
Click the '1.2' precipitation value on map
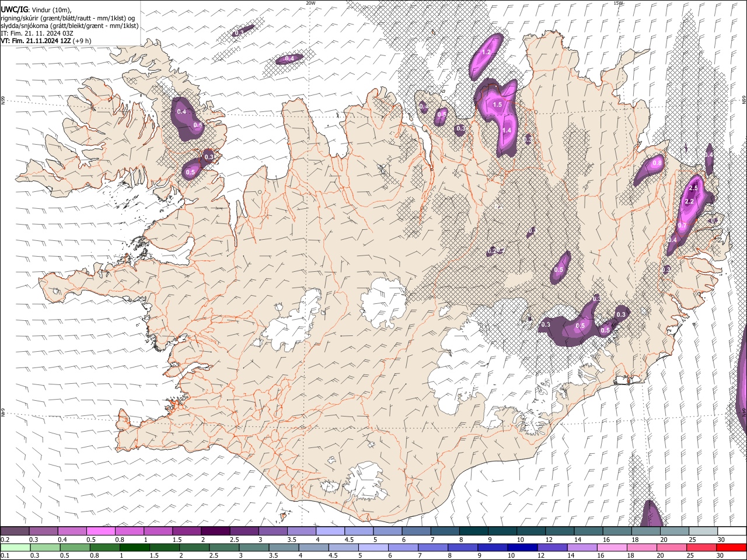coord(486,52)
